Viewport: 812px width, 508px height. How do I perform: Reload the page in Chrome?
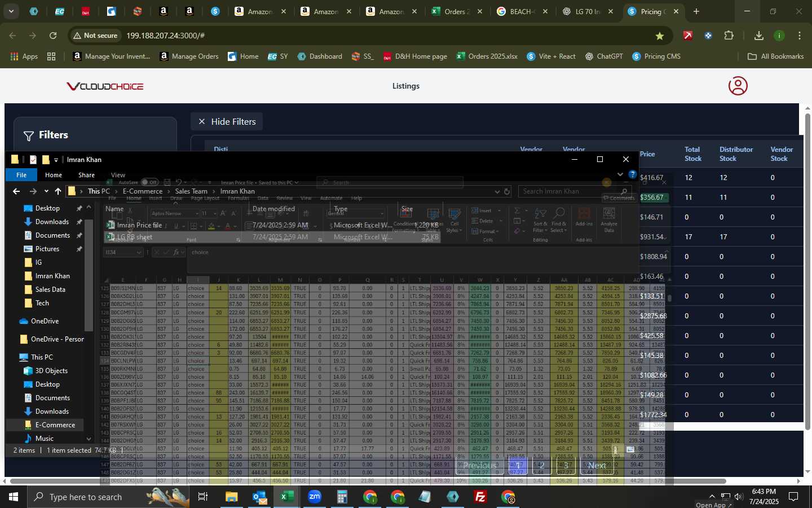(53, 36)
